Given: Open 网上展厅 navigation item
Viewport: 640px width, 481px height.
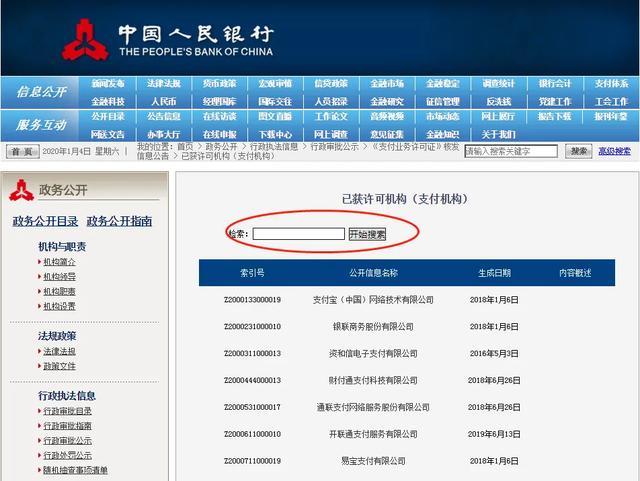Looking at the screenshot, I should [499, 117].
